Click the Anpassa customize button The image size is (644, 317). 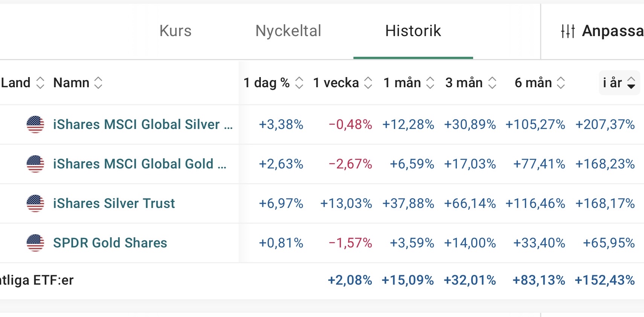pos(612,31)
